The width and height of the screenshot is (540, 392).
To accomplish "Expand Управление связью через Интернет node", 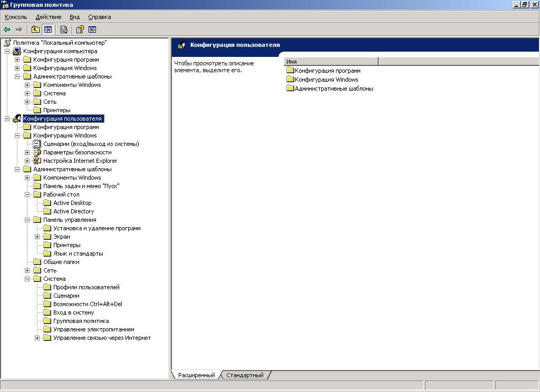I will (37, 338).
